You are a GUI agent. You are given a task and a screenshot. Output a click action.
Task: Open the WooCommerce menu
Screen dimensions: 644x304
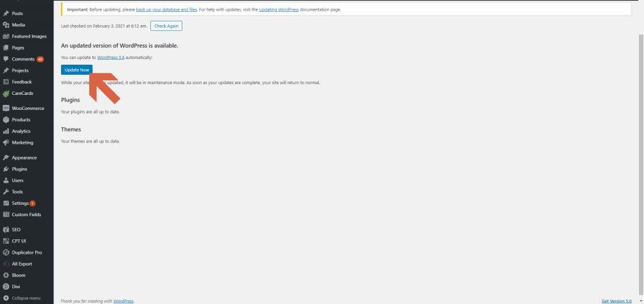tap(26, 108)
